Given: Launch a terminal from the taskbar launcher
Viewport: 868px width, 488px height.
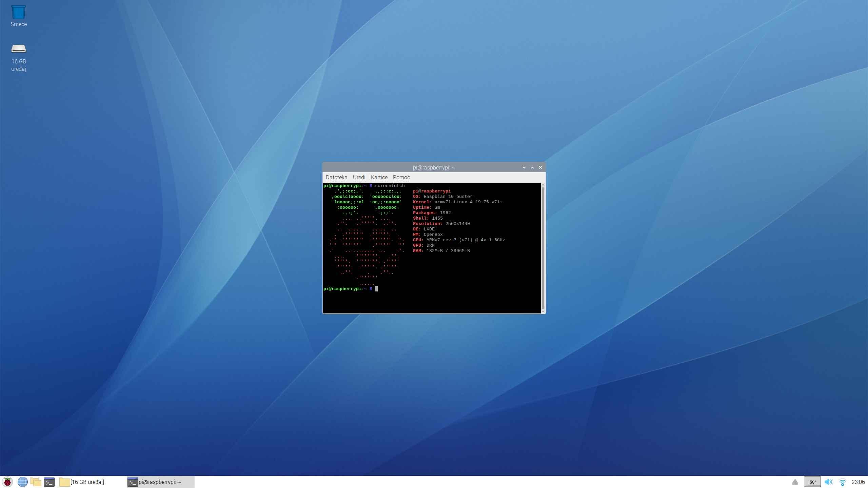Looking at the screenshot, I should click(49, 482).
